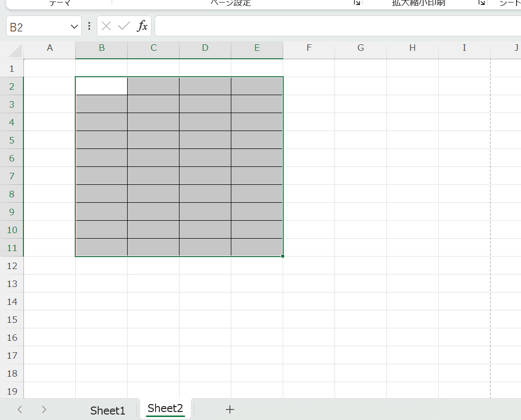Click the Select All triangle corner
Image resolution: width=521 pixels, height=420 pixels.
pyautogui.click(x=15, y=50)
